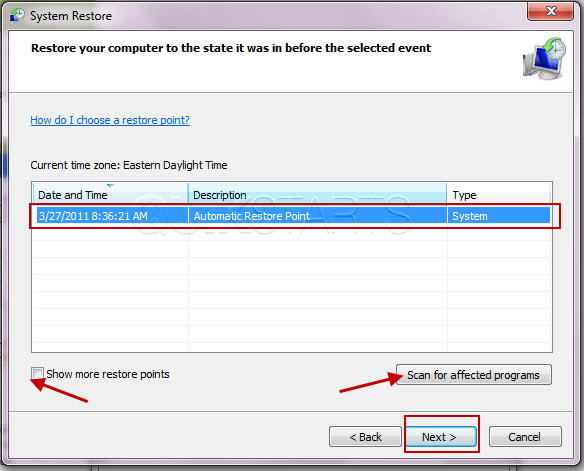The image size is (584, 471).
Task: Click Scan for affected programs button
Action: click(x=473, y=375)
